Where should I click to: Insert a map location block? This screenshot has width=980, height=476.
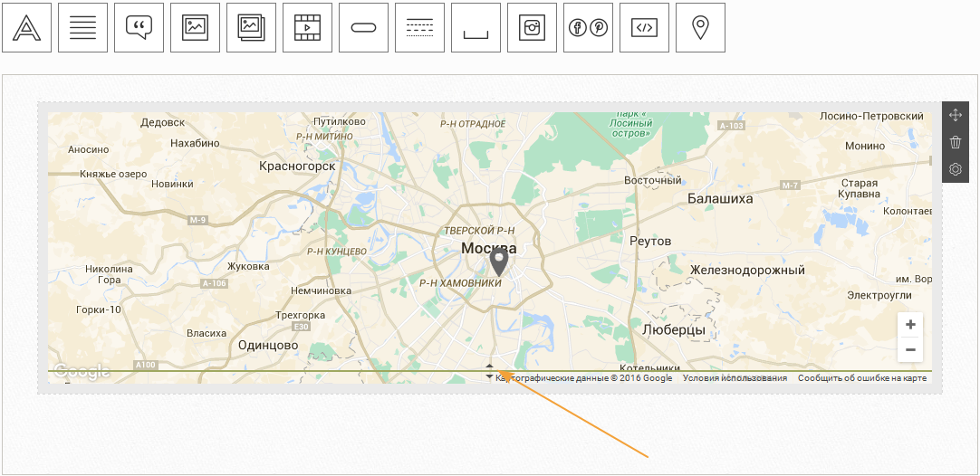click(700, 27)
